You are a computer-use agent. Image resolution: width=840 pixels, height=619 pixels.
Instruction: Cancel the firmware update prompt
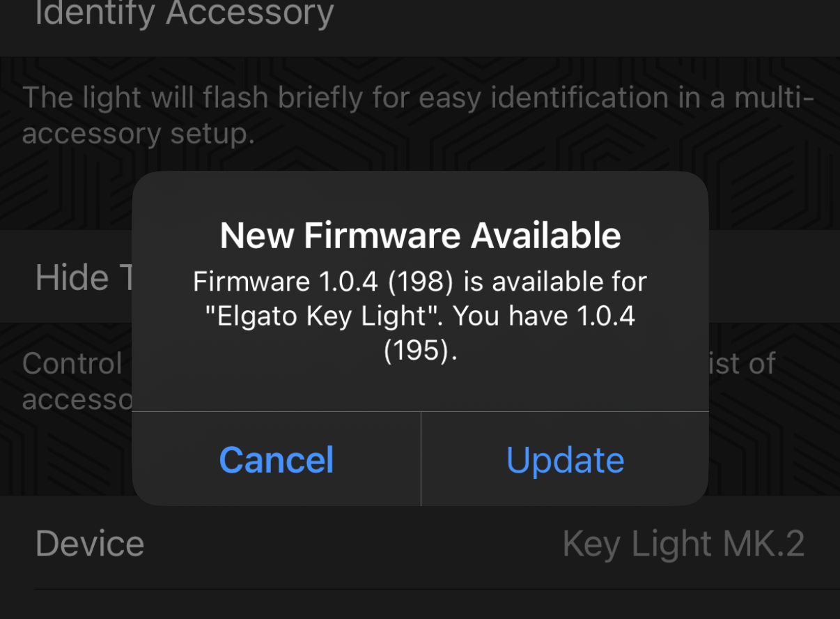pos(277,460)
